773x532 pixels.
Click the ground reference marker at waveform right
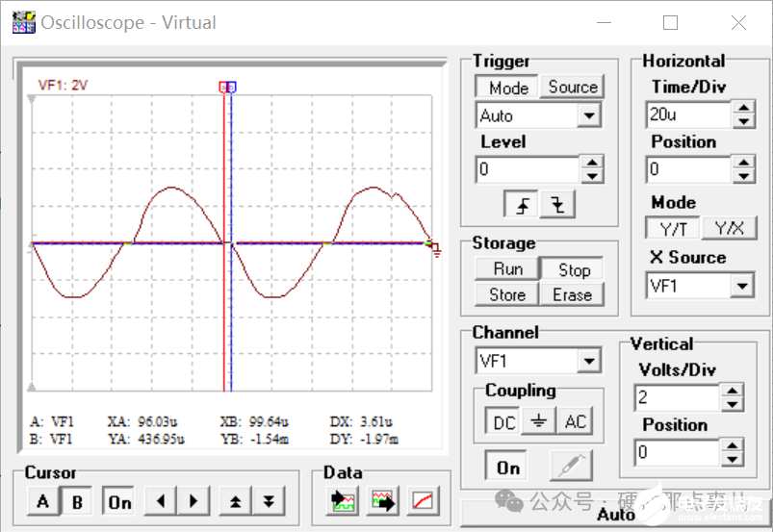pos(435,249)
